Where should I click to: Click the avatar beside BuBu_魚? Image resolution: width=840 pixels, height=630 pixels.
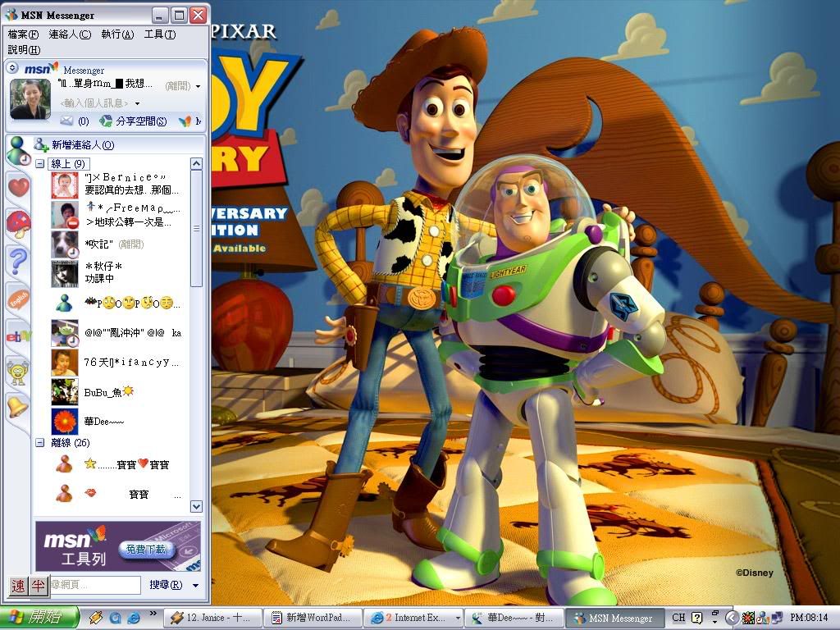click(64, 391)
